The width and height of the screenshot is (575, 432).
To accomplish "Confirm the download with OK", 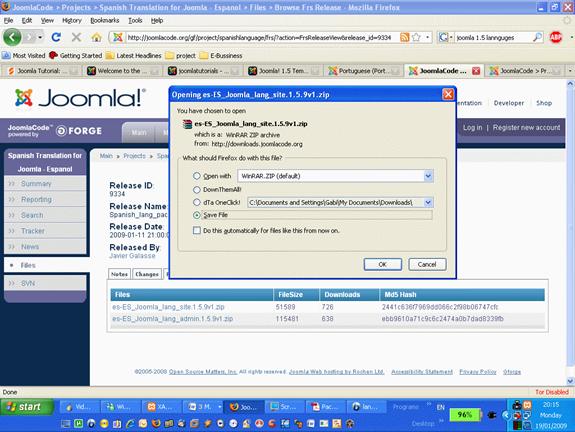I will pyautogui.click(x=382, y=264).
